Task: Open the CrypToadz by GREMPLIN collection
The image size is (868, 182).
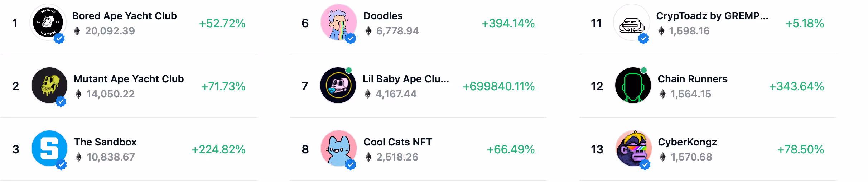Action: 712,16
